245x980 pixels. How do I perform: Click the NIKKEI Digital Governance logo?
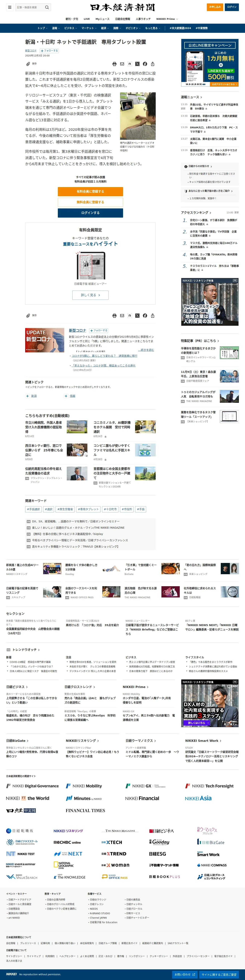coord(32,786)
